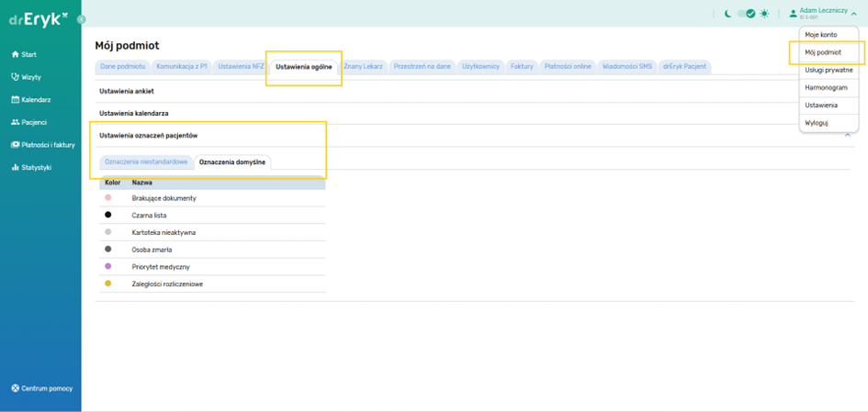The image size is (868, 412).
Task: Click the moon icon for dark mode
Action: click(727, 14)
